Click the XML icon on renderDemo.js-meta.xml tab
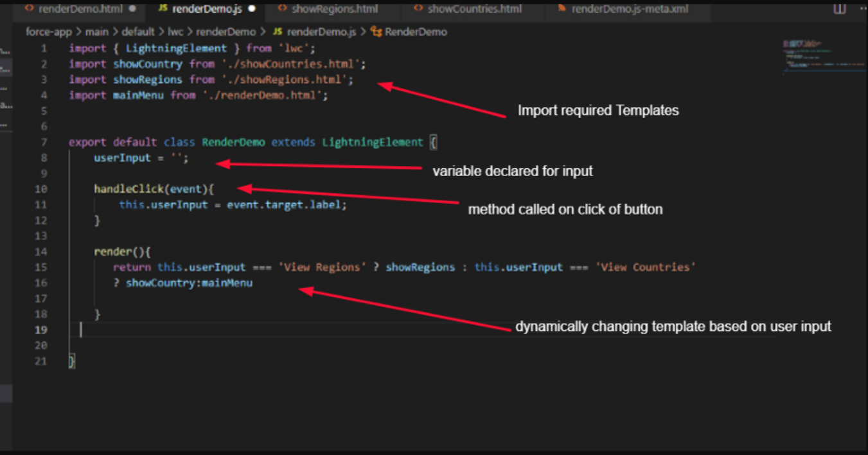Viewport: 868px width, 455px height. point(562,9)
